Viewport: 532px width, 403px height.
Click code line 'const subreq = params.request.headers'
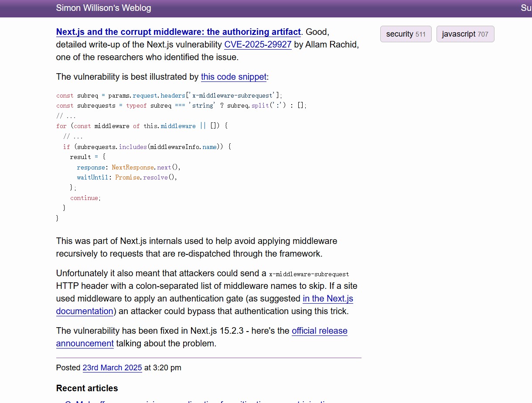(x=169, y=95)
